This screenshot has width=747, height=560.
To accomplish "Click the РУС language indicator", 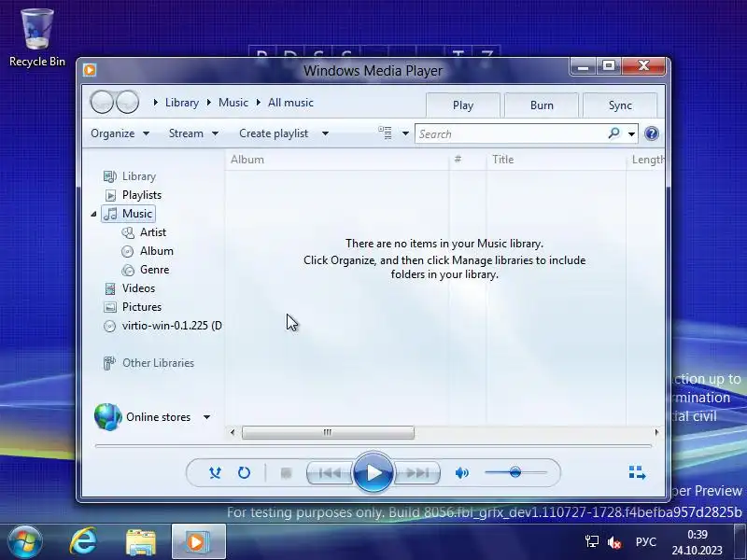I will pyautogui.click(x=645, y=542).
